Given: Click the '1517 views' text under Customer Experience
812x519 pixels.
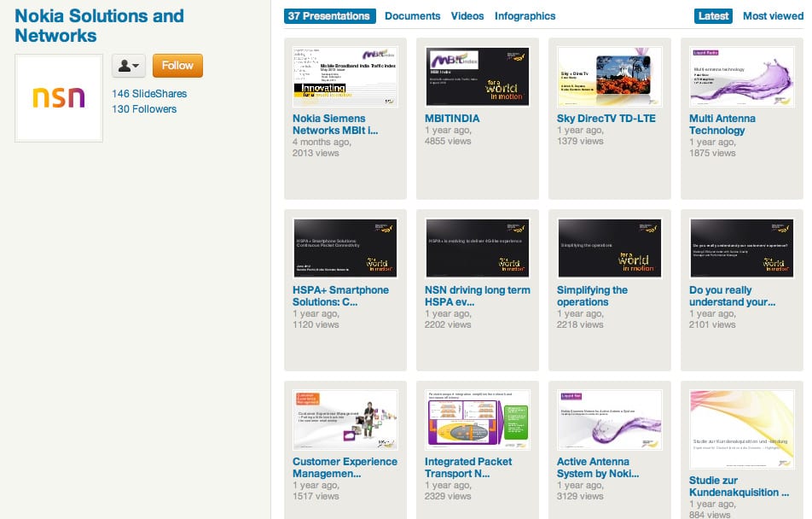Looking at the screenshot, I should (x=316, y=496).
